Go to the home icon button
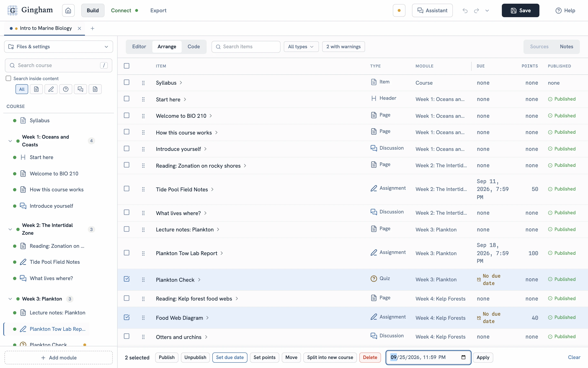The width and height of the screenshot is (588, 368). (68, 10)
